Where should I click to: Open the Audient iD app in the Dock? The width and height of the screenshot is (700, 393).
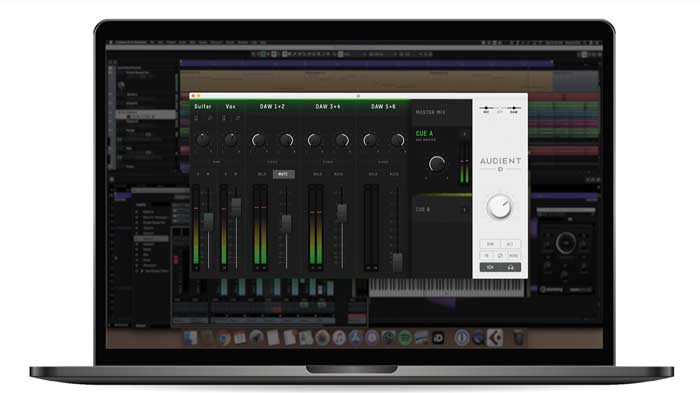coord(438,338)
